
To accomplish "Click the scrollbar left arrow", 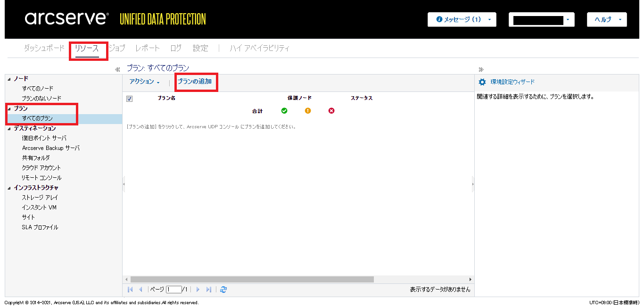I will [126, 279].
